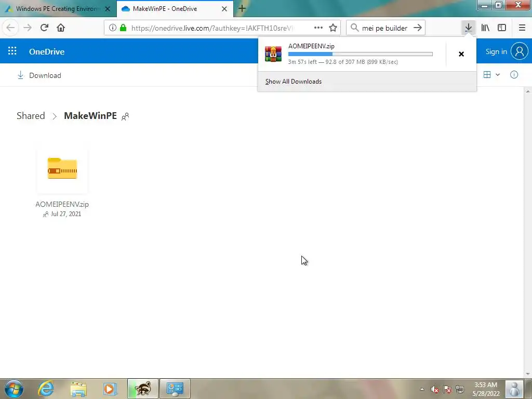Viewport: 532px width, 399px height.
Task: Reload the current OneDrive page
Action: tap(44, 28)
